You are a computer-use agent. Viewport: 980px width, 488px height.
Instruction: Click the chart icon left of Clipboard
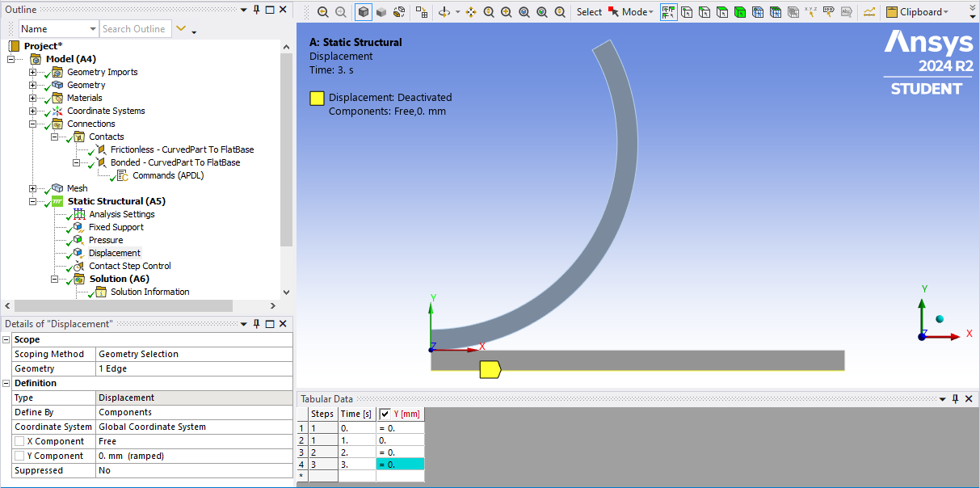(x=869, y=12)
